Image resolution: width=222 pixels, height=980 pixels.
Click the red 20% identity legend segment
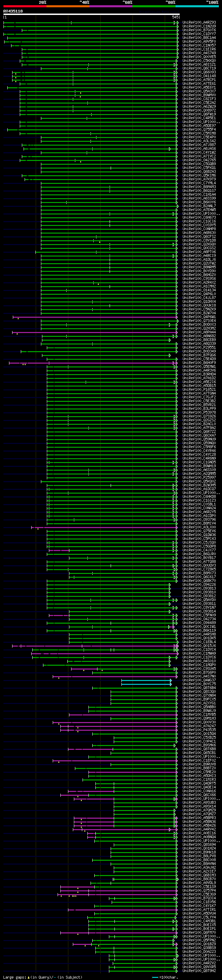25,6
